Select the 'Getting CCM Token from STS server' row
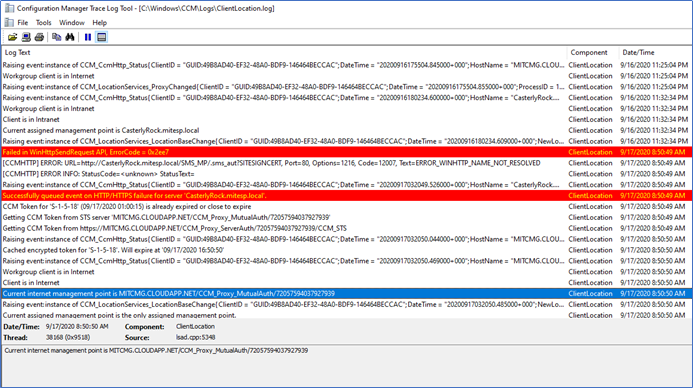 [346, 217]
